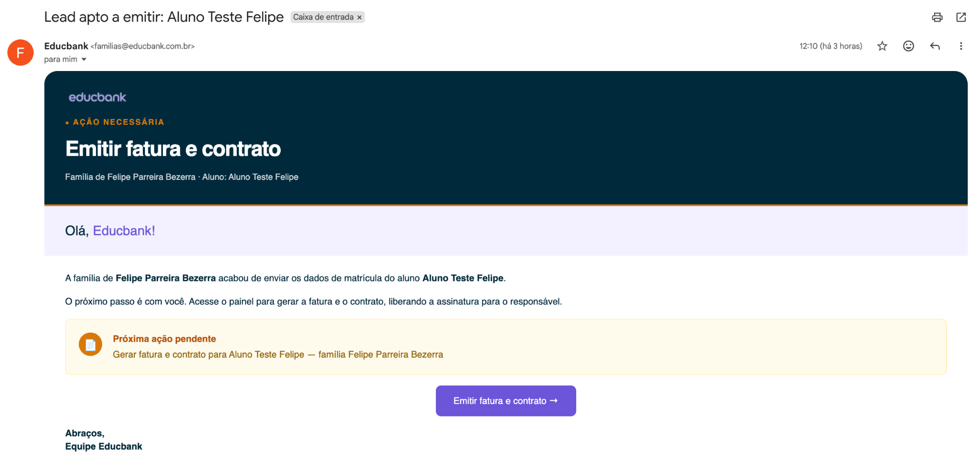Star this Educbank message

(882, 46)
